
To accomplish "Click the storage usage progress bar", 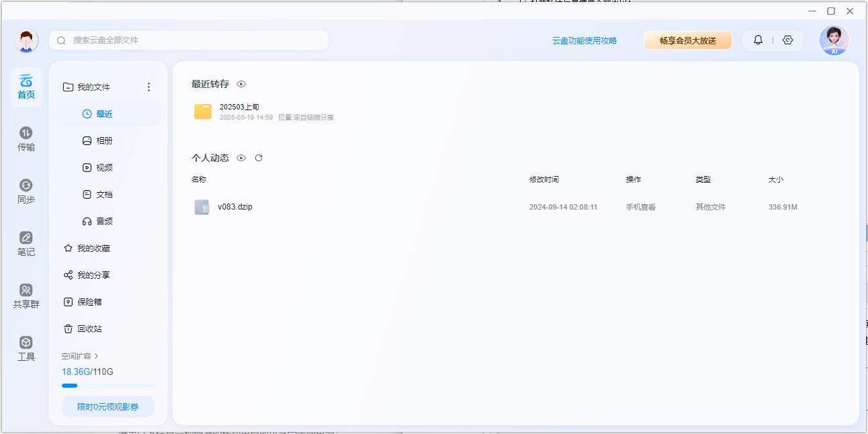I will coord(108,386).
